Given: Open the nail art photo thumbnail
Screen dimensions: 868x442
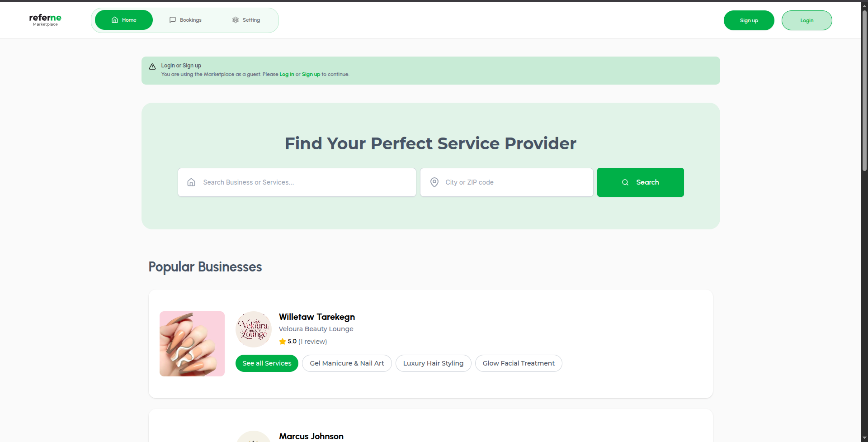Looking at the screenshot, I should [192, 344].
